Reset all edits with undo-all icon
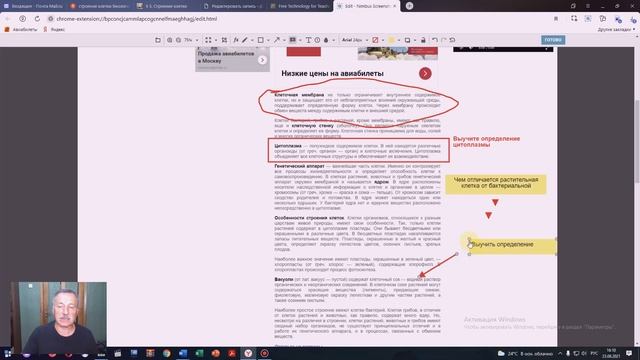This screenshot has width=640, height=360. (x=452, y=40)
